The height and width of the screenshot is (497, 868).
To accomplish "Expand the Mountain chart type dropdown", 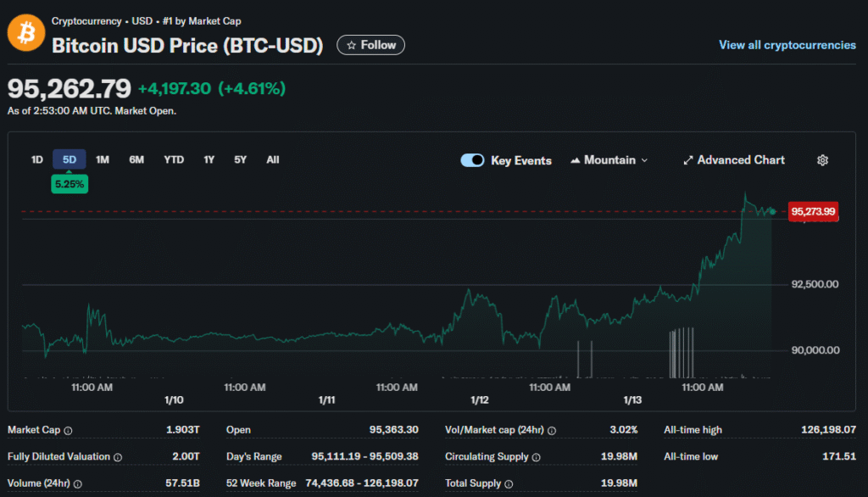I will pyautogui.click(x=609, y=160).
